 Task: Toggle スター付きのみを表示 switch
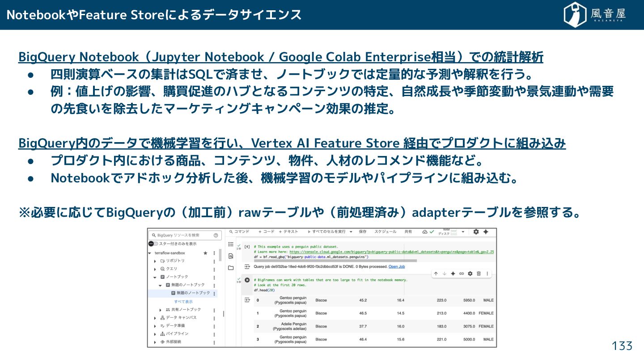point(153,244)
